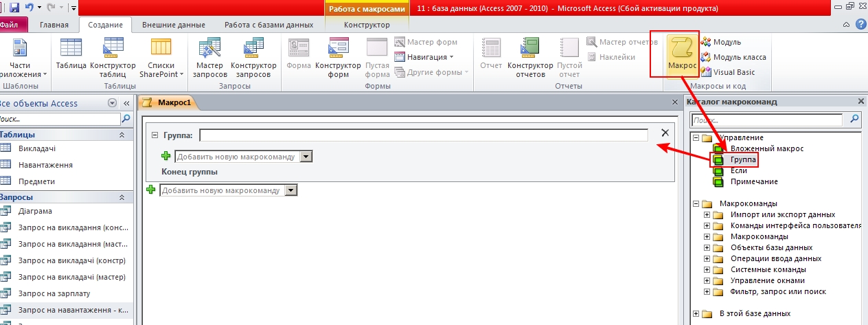Image resolution: width=868 pixels, height=325 pixels.
Task: Select Примечание in the catalog
Action: [x=754, y=181]
